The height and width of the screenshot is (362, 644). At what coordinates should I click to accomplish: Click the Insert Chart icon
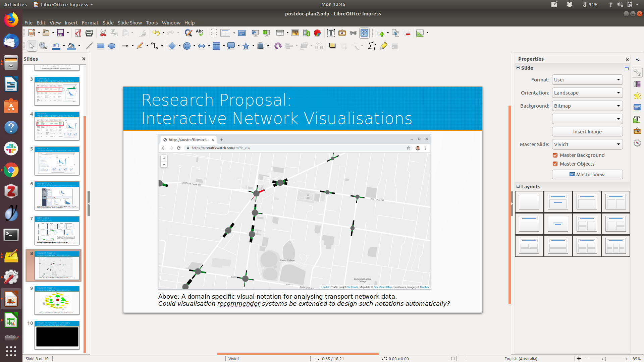(317, 33)
